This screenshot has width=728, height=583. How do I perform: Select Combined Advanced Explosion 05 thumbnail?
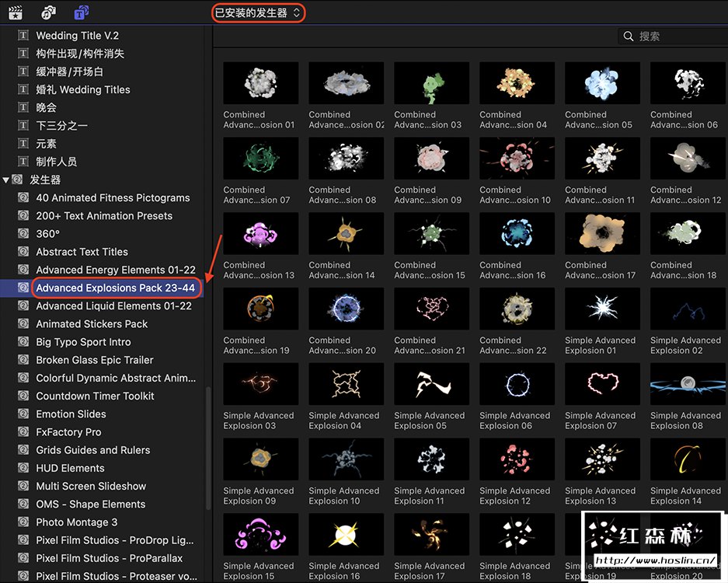(603, 83)
